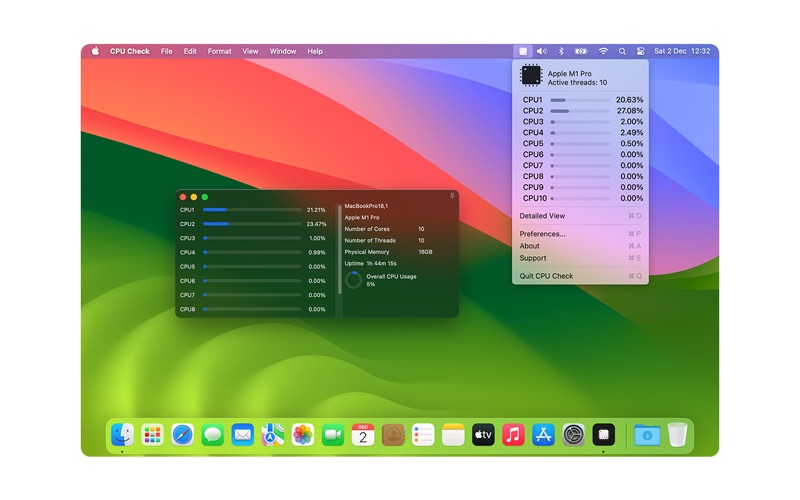Click the battery icon in menu bar
The height and width of the screenshot is (500, 800).
coord(581,51)
